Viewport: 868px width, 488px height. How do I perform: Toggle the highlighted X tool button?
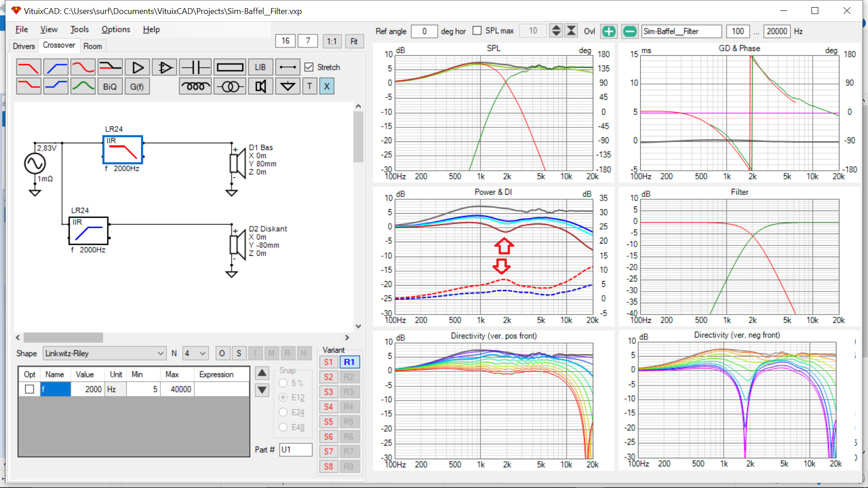[327, 86]
